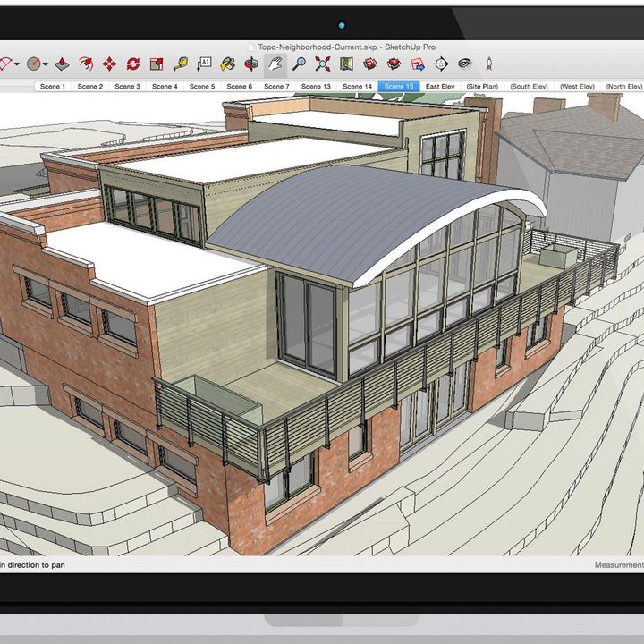Select the Scale tool
Image resolution: width=644 pixels, height=644 pixels.
click(x=157, y=64)
